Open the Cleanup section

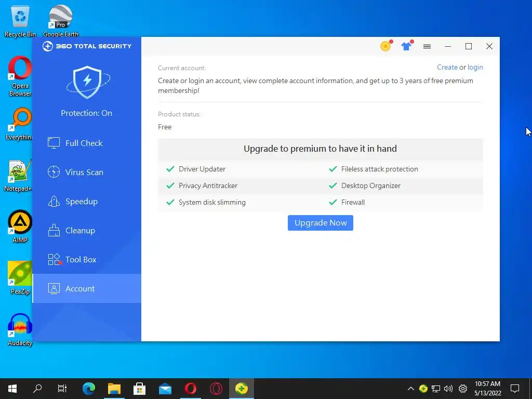[x=87, y=231]
